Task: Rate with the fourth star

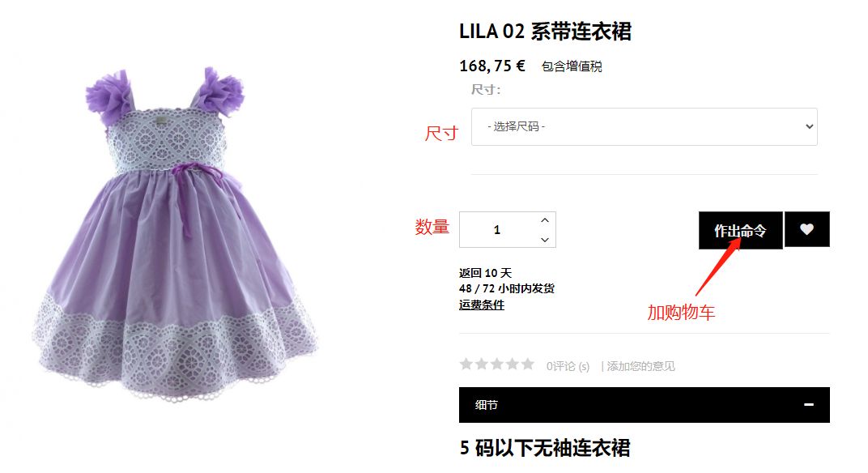Action: pos(513,364)
